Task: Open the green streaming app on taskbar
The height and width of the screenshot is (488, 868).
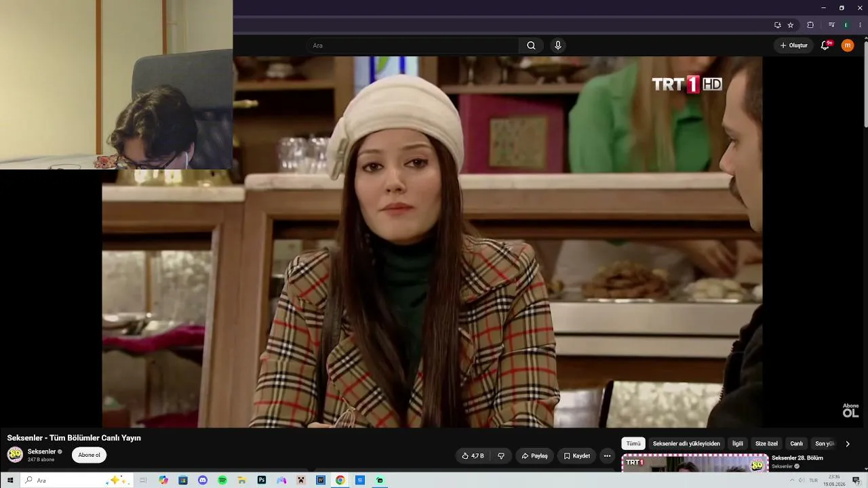Action: point(380,481)
